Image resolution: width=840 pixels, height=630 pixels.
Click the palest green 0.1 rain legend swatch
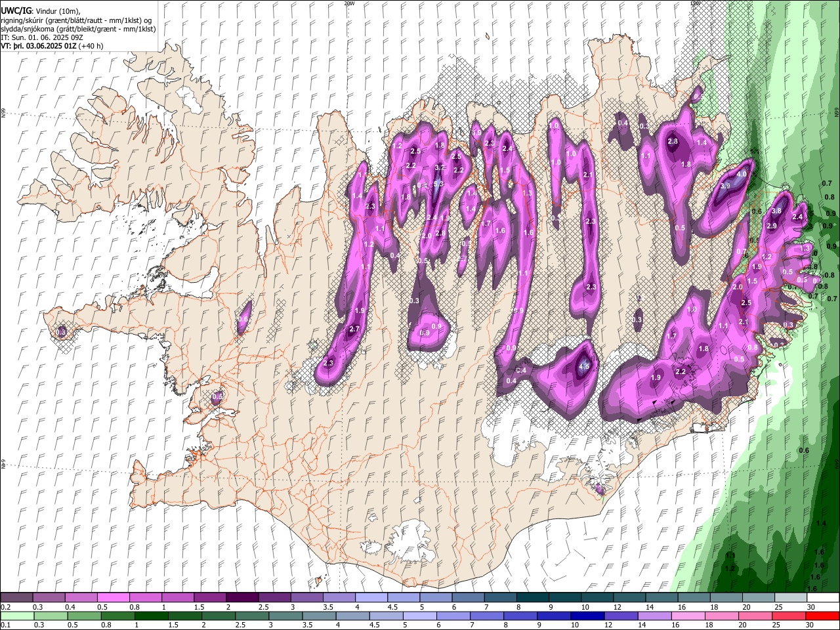(17, 616)
